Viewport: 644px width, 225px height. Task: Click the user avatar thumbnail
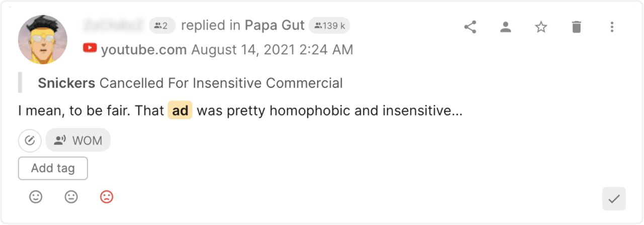point(42,40)
